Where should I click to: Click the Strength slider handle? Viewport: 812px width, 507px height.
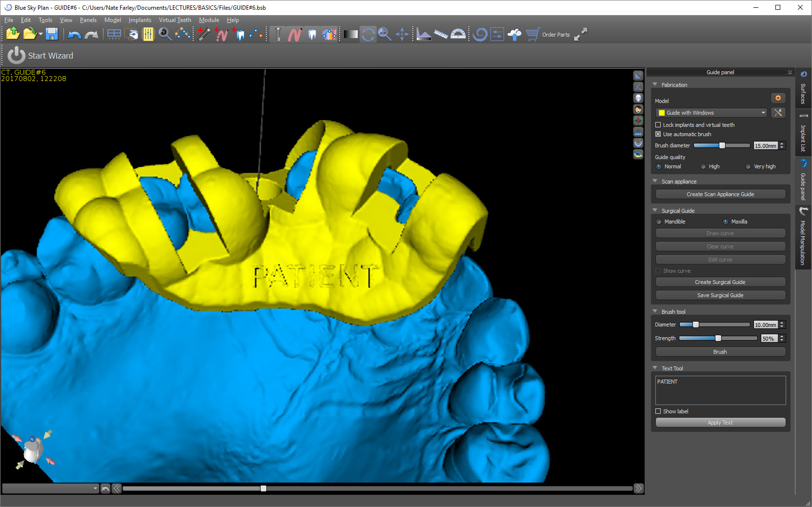click(718, 338)
